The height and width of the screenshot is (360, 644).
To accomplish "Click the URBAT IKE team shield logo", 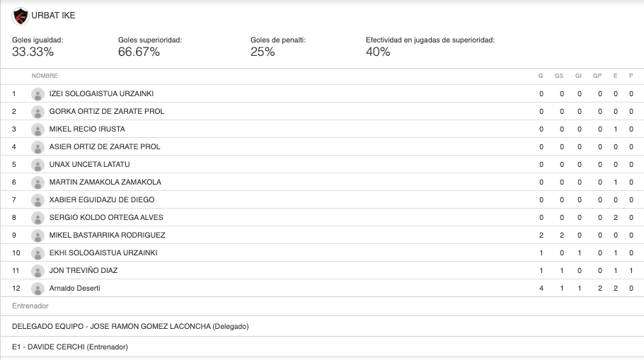I will 20,16.
